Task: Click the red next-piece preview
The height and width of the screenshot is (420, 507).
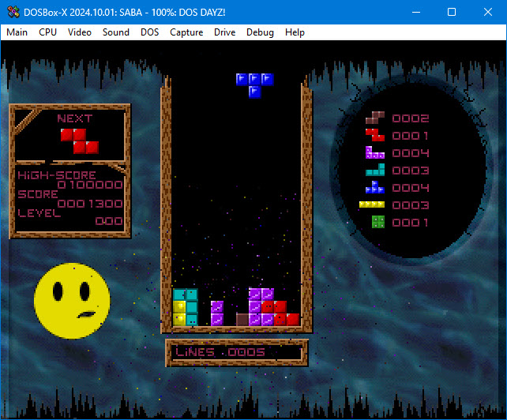Action: click(x=80, y=141)
